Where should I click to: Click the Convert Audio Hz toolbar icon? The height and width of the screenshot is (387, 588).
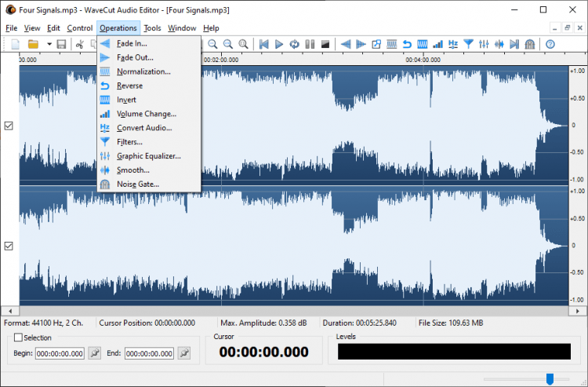453,44
